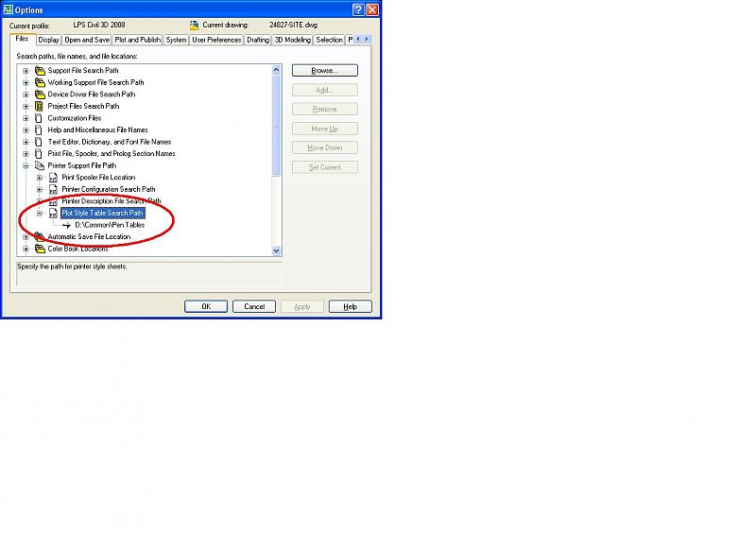Click the Printer Configuration Search Path icon
The width and height of the screenshot is (756, 534).
53,190
